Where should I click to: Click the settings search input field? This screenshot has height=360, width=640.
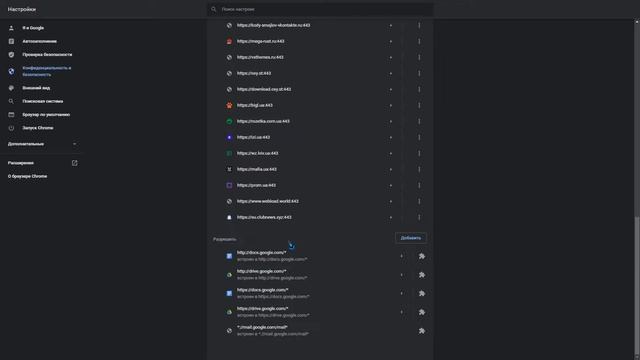320,9
